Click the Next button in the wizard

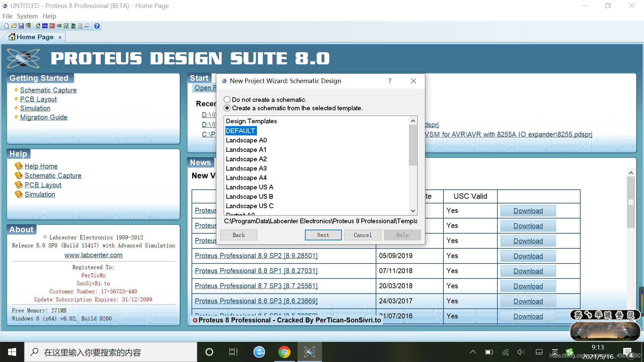click(x=323, y=235)
